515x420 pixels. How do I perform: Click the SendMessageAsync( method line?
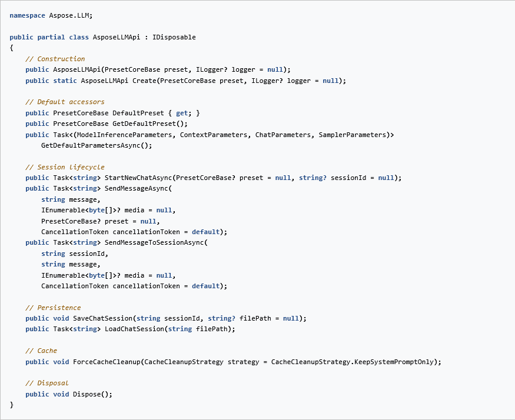[99, 188]
